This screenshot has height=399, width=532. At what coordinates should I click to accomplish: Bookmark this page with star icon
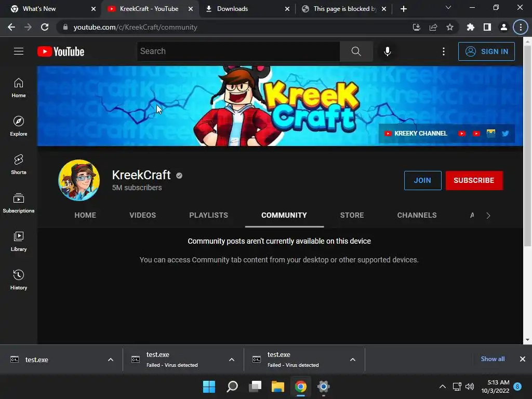coord(450,27)
